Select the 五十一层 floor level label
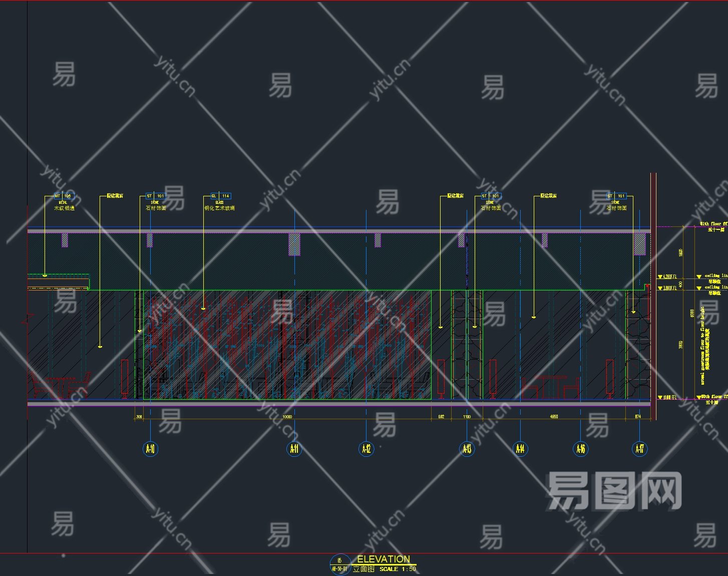The width and height of the screenshot is (728, 576). [x=716, y=230]
